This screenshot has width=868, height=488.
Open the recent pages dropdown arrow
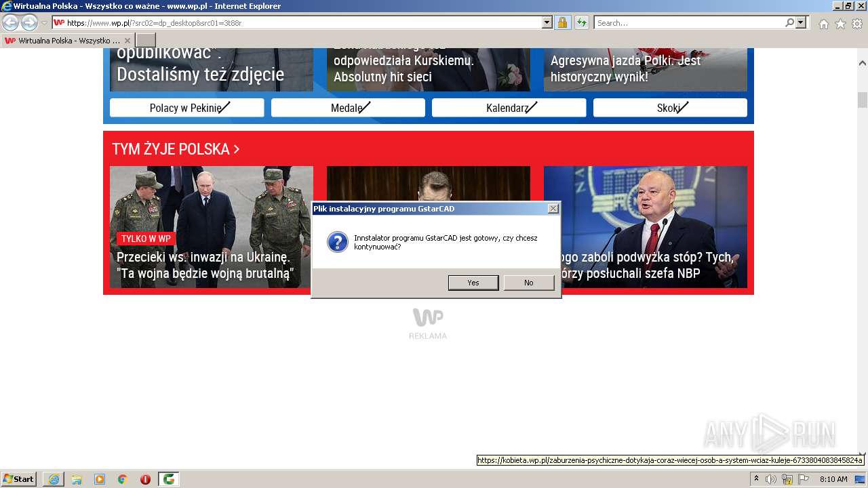tap(44, 23)
